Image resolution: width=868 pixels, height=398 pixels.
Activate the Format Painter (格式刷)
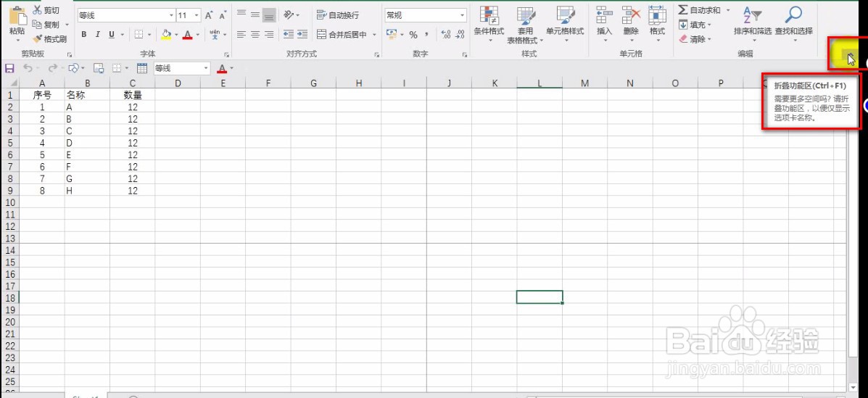[x=49, y=38]
